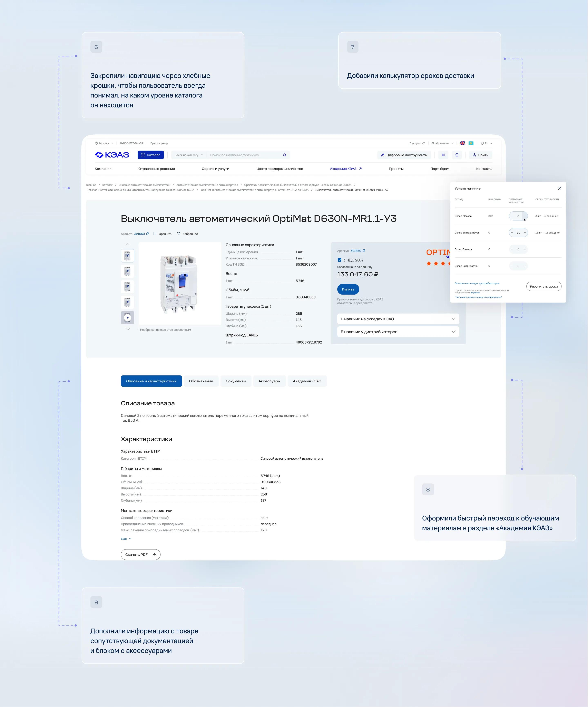Viewport: 588px width, 707px height.
Task: Toggle the с НДС 20% checkbox
Action: 339,260
